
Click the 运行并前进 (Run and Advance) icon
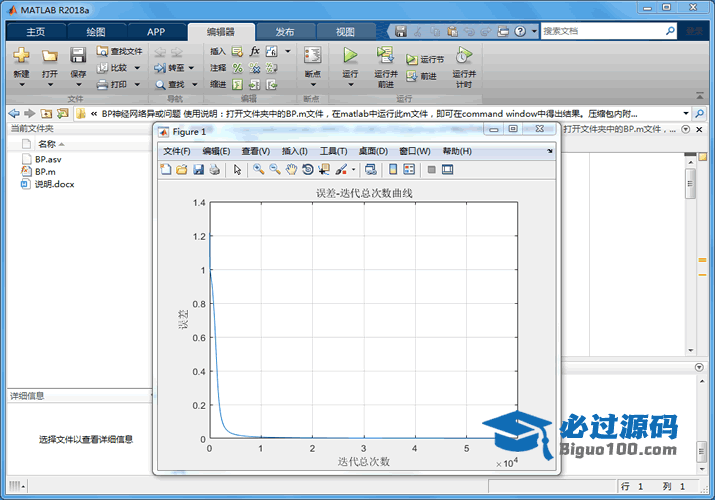(385, 55)
